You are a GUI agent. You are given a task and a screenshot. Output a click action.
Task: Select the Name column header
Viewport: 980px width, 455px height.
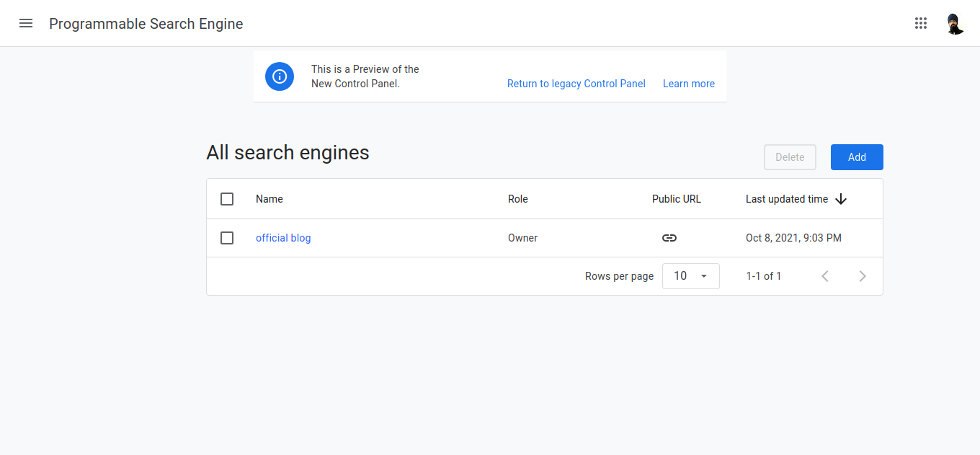[269, 199]
